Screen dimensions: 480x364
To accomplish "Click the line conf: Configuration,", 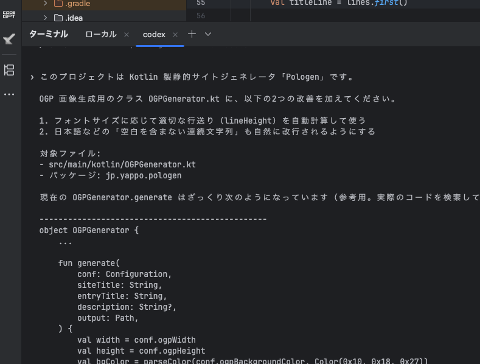I will click(124, 274).
